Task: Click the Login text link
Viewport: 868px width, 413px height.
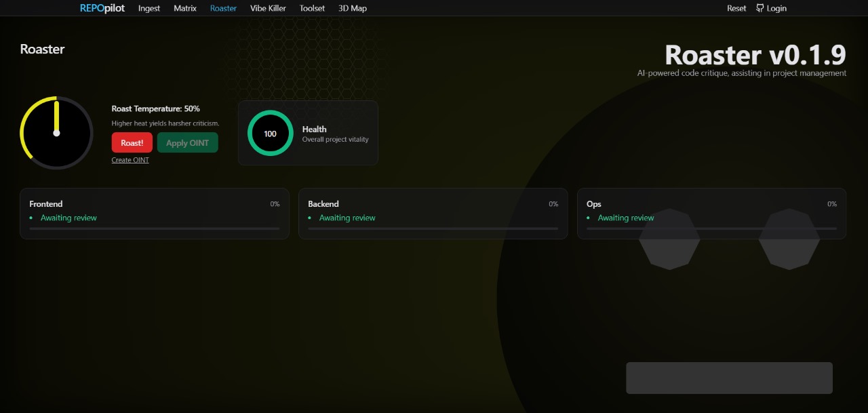Action: click(x=776, y=8)
